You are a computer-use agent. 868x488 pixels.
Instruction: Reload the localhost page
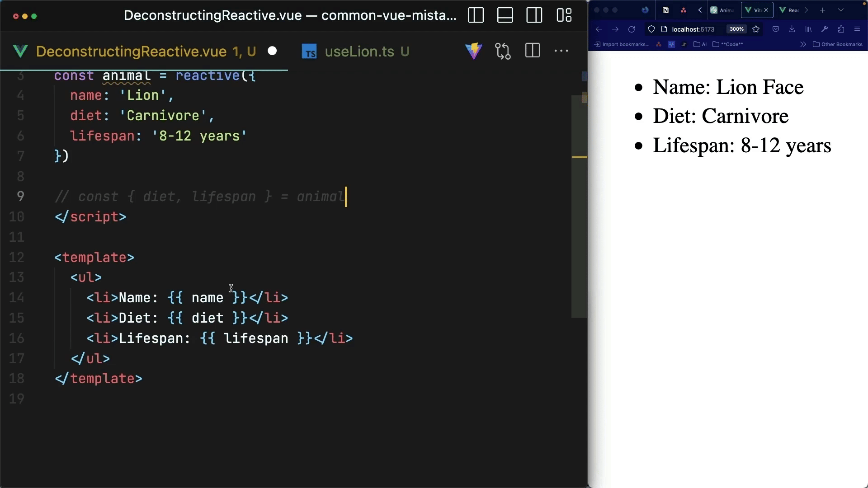click(x=632, y=29)
